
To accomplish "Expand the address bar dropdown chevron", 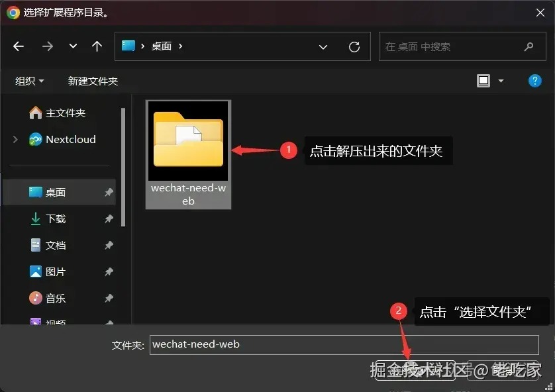I will click(x=323, y=46).
